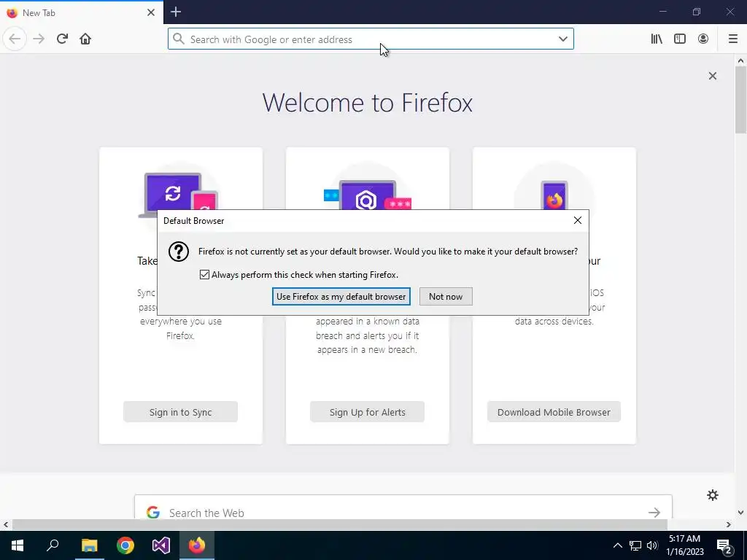
Task: Dismiss the Welcome to Firefox panel
Action: click(713, 76)
